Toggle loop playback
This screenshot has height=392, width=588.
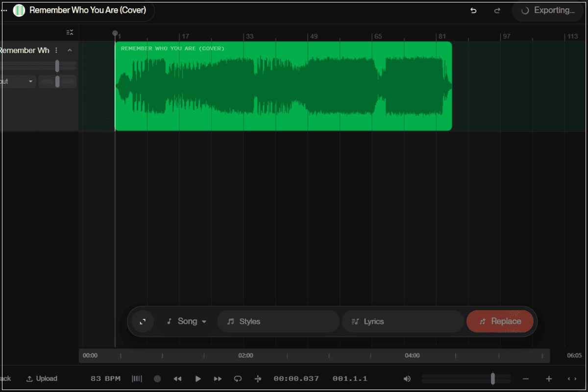click(x=238, y=379)
